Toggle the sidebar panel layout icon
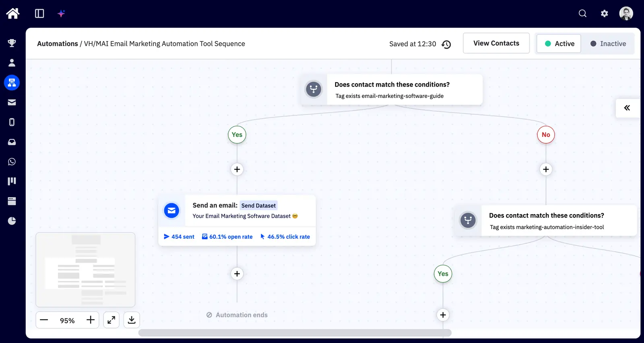644x343 pixels. [39, 14]
